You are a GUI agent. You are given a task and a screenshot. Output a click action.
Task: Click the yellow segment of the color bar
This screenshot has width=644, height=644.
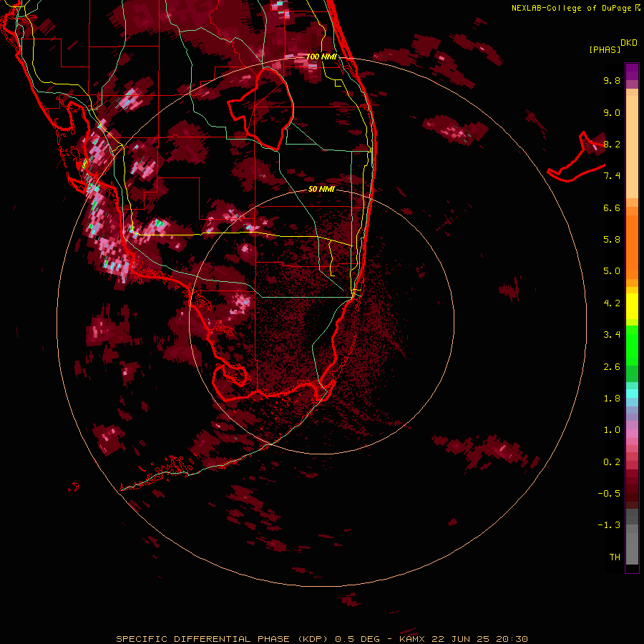pos(632,306)
